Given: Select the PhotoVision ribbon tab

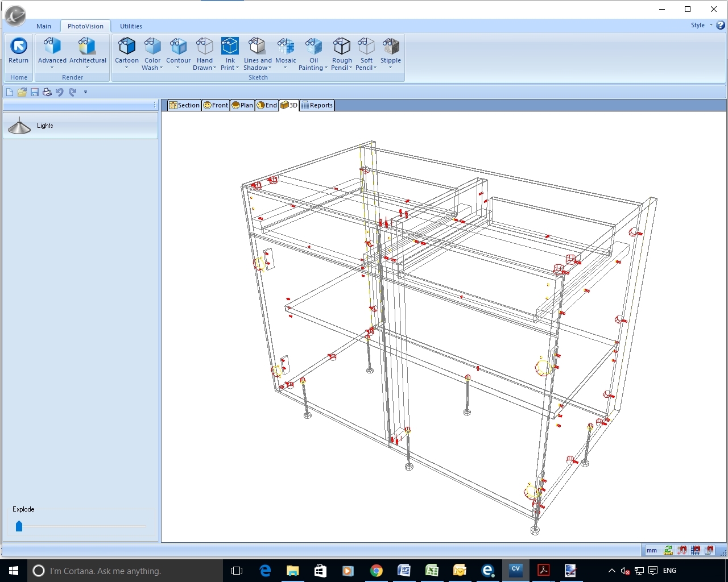Looking at the screenshot, I should pos(85,26).
